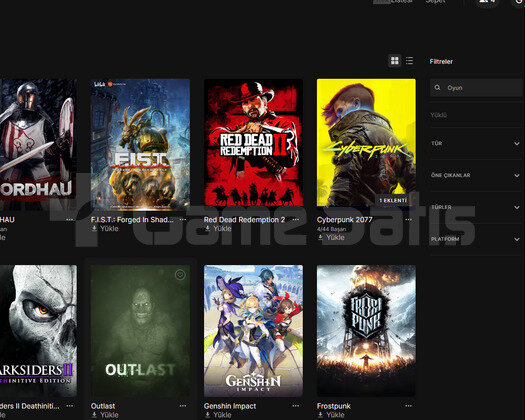525x420 pixels.
Task: Expand the ÖNE ÇIKANLAR filter section
Action: (x=475, y=176)
